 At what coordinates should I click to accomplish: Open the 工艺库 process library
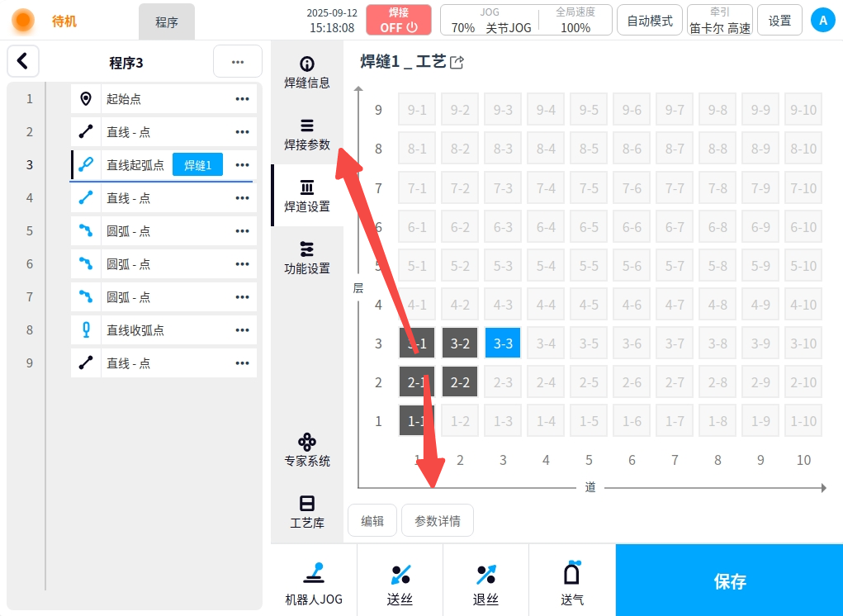(307, 512)
